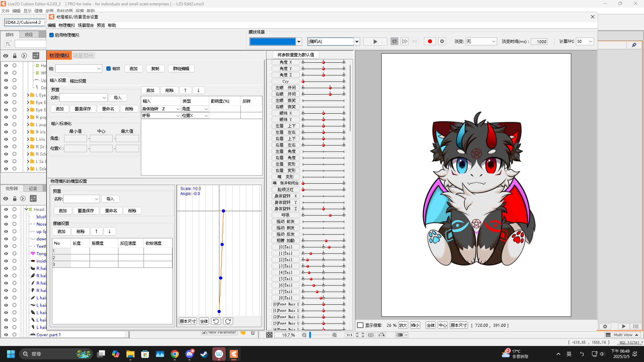Screen dimensions: 644x362
Task: Click the rotate counterclockwise pendulum view icon
Action: tap(216, 321)
